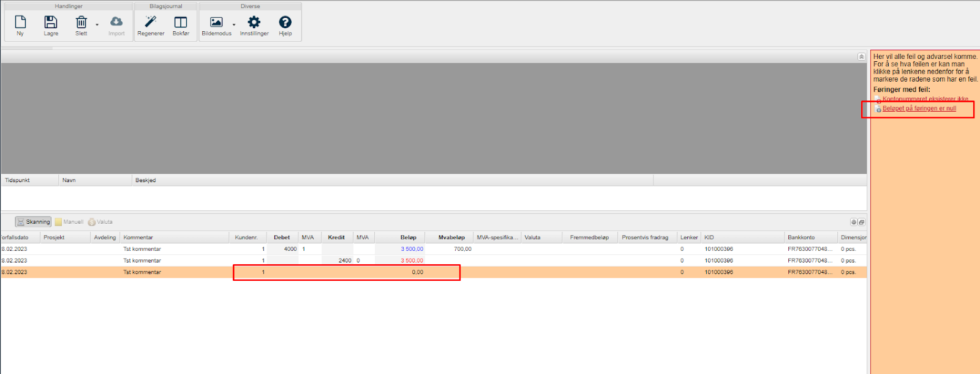Expand the Bildemodus dropdown arrow

click(x=234, y=25)
